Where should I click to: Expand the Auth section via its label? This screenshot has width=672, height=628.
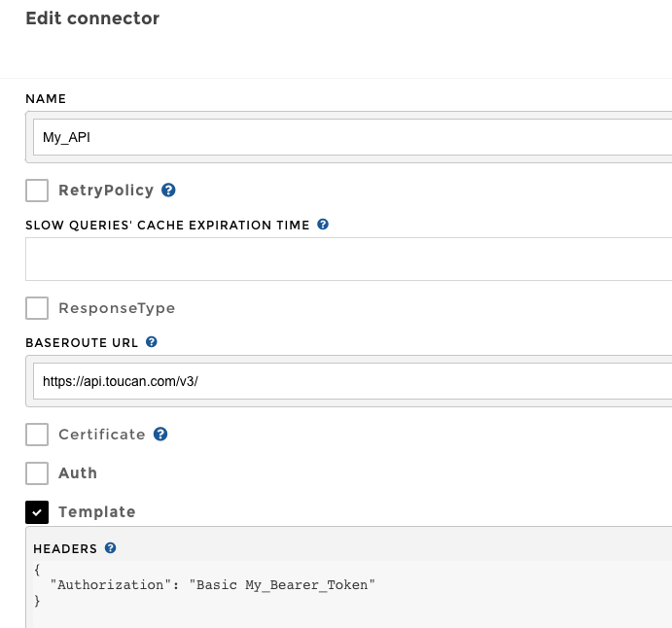tap(78, 473)
